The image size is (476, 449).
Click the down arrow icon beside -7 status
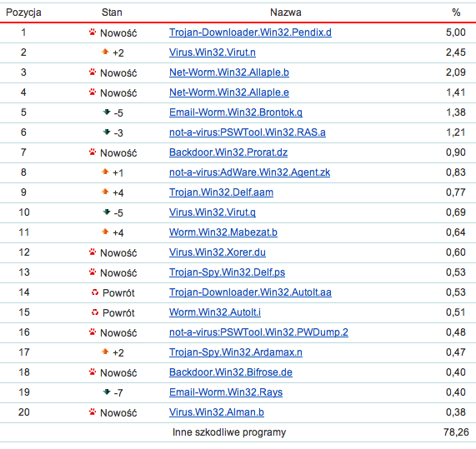[107, 392]
